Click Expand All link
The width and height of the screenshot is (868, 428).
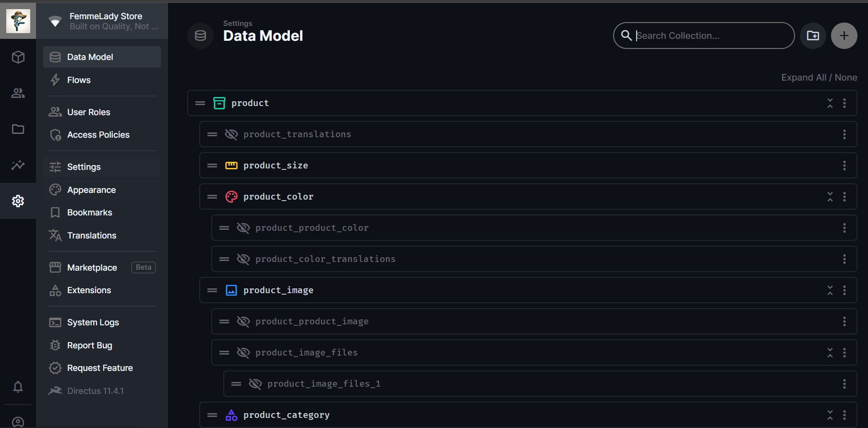coord(804,78)
